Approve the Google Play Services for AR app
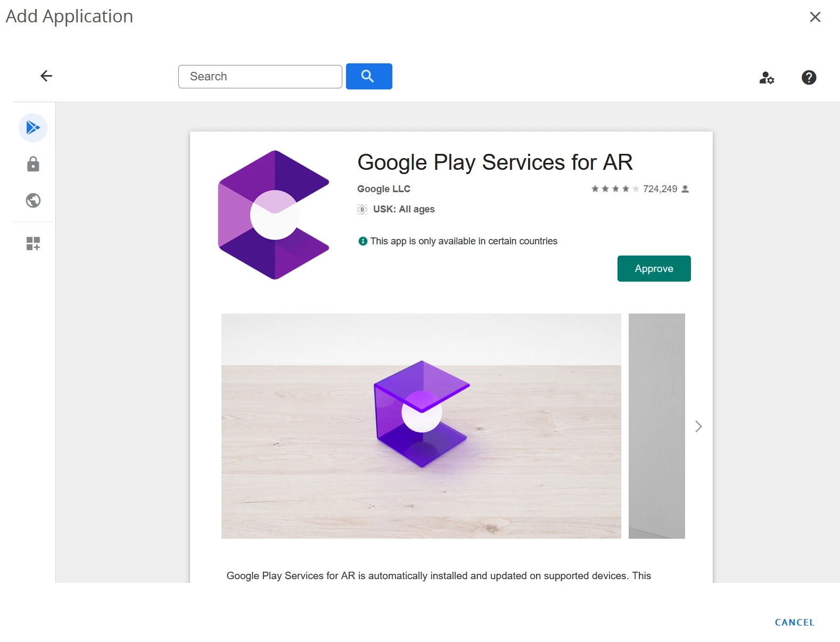This screenshot has width=840, height=642. click(x=654, y=269)
